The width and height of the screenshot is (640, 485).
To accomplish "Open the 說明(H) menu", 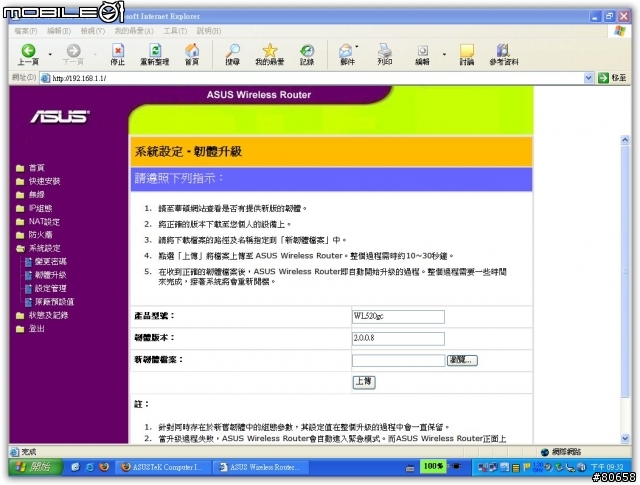I will click(209, 31).
